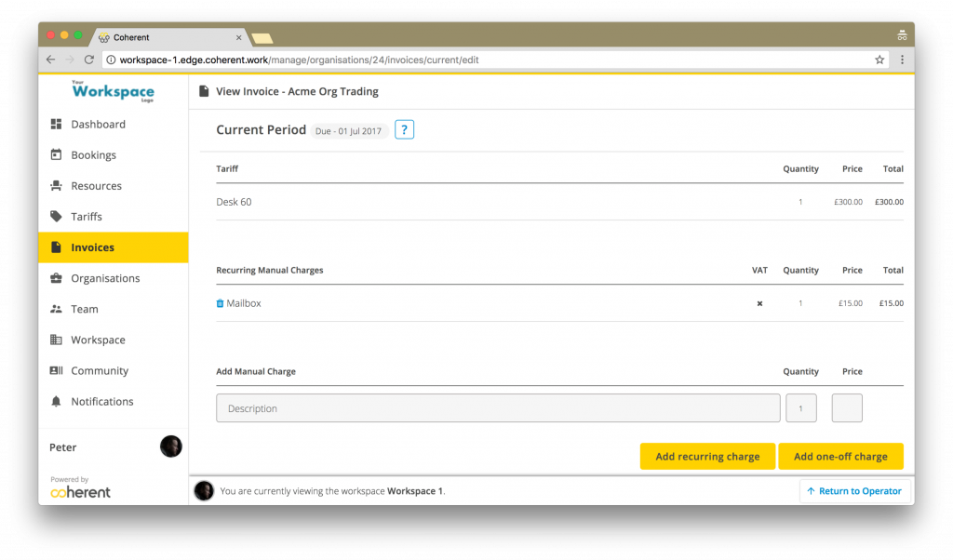Open the Resources section
The width and height of the screenshot is (953, 560).
click(x=113, y=186)
